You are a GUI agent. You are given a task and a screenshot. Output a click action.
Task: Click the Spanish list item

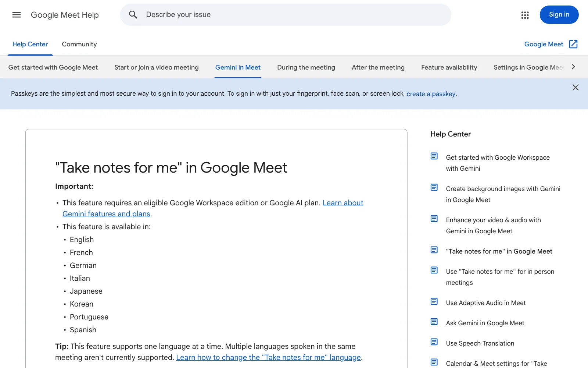83,330
